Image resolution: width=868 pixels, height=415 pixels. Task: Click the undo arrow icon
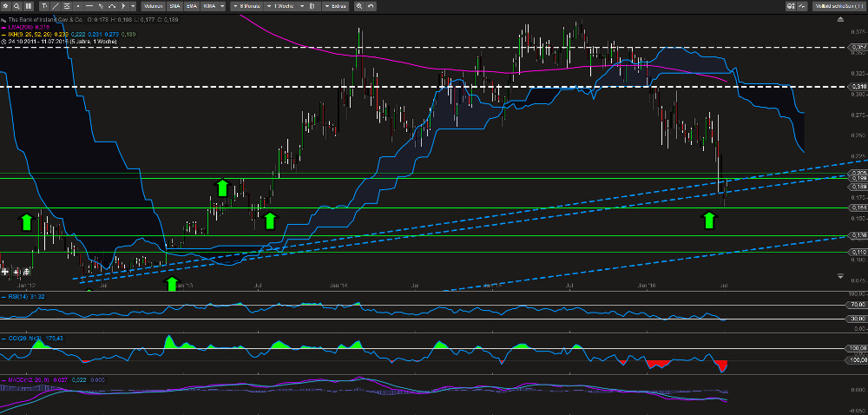[x=371, y=6]
